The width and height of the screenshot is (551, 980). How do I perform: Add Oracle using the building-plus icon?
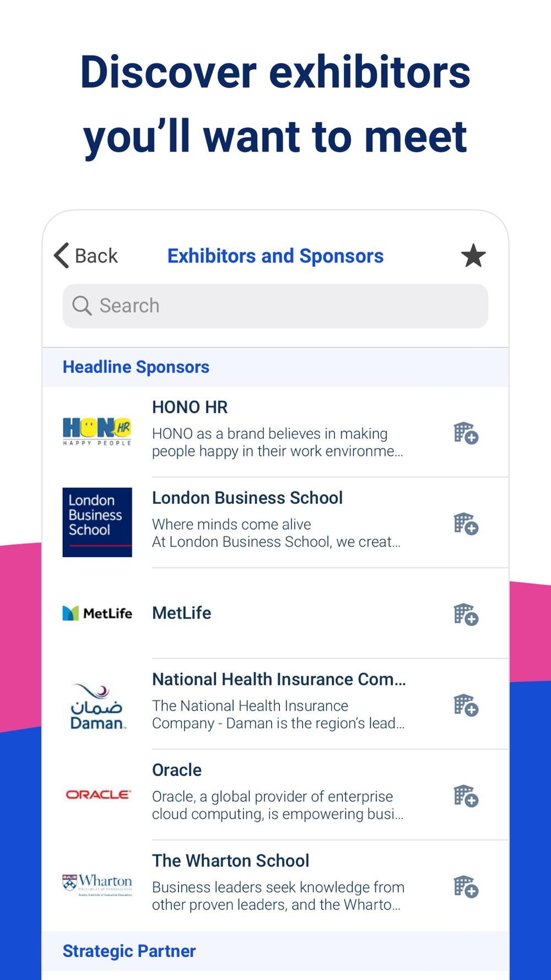click(x=466, y=796)
